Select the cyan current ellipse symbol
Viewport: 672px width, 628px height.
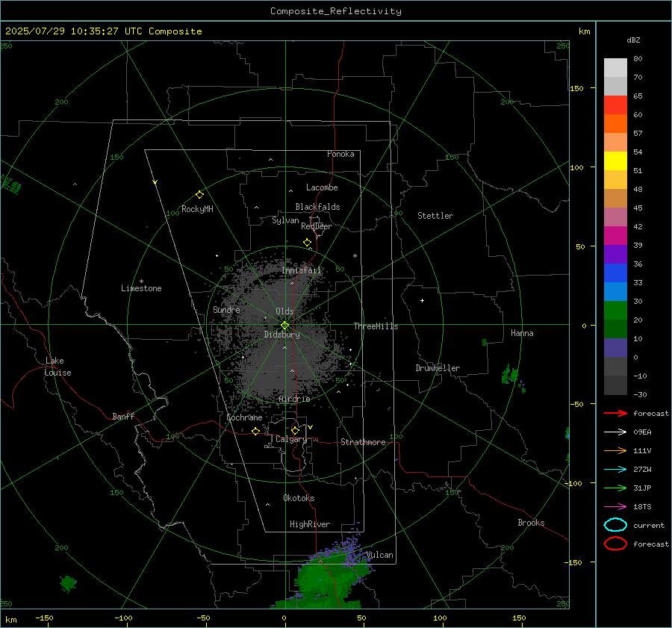(x=615, y=525)
